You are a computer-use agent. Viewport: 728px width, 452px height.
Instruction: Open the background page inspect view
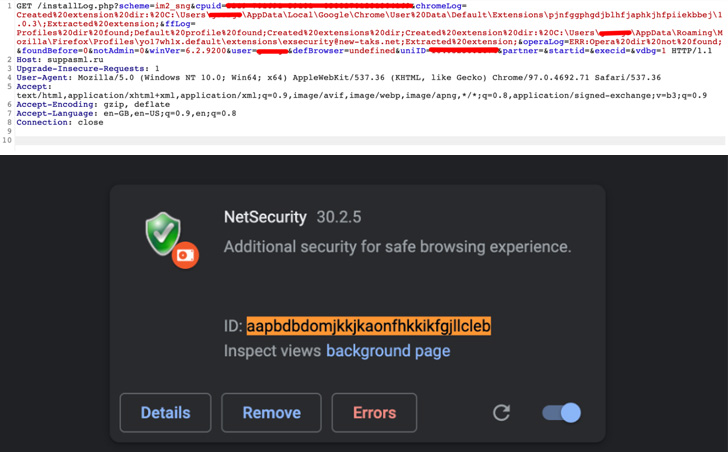388,351
